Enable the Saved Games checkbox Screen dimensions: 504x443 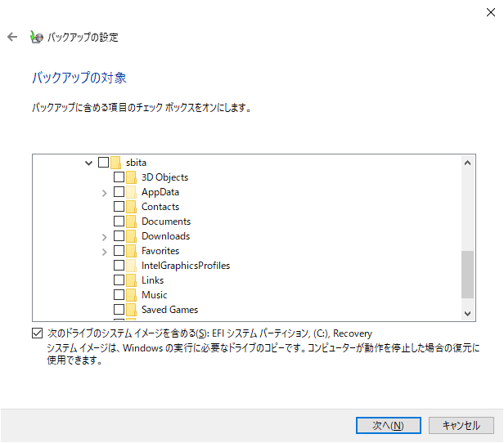119,310
